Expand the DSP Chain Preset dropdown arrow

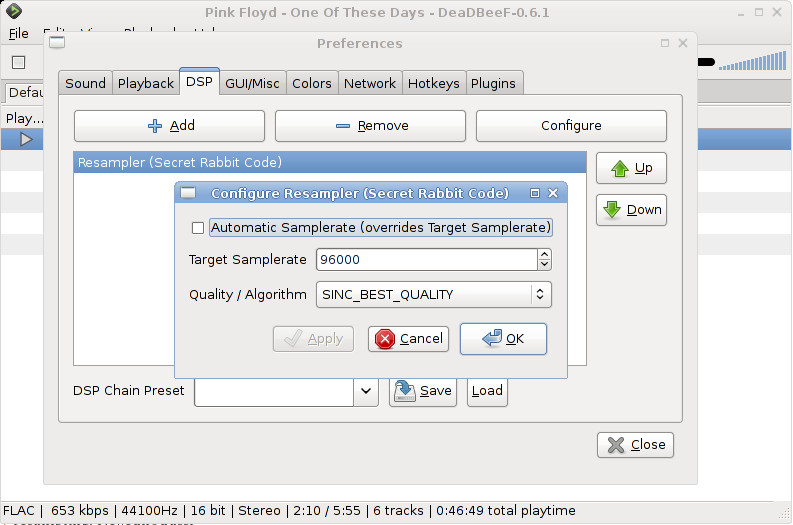coord(366,391)
